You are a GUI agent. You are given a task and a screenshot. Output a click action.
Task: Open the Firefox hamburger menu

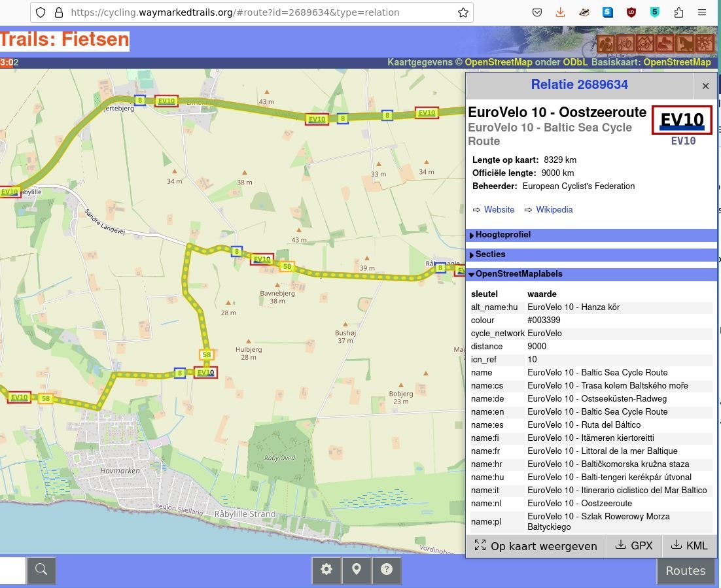pyautogui.click(x=702, y=12)
